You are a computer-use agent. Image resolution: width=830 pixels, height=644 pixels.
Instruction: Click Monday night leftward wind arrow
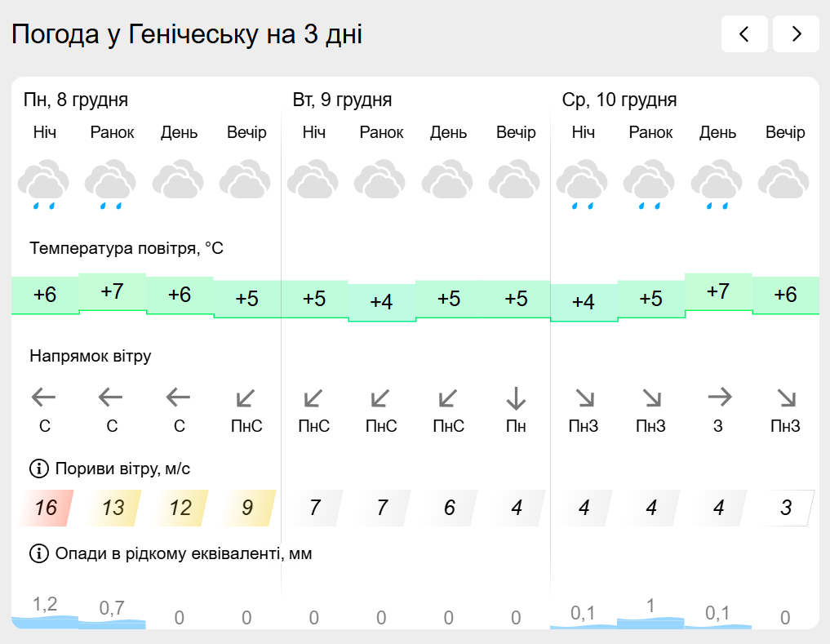tap(44, 398)
